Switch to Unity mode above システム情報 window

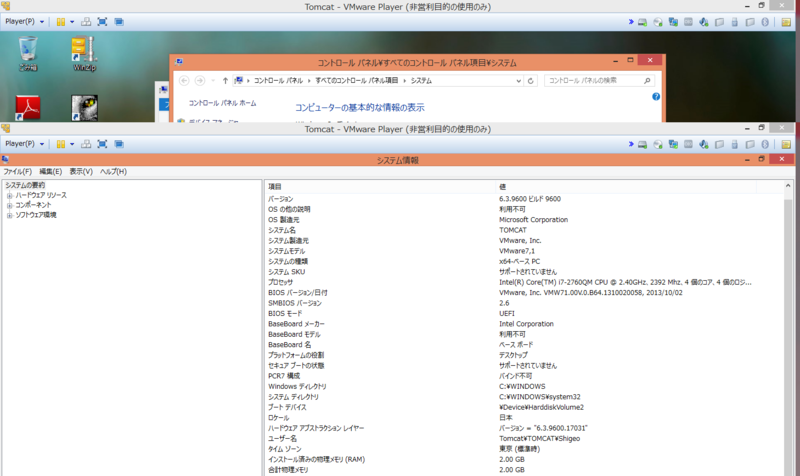pos(119,144)
